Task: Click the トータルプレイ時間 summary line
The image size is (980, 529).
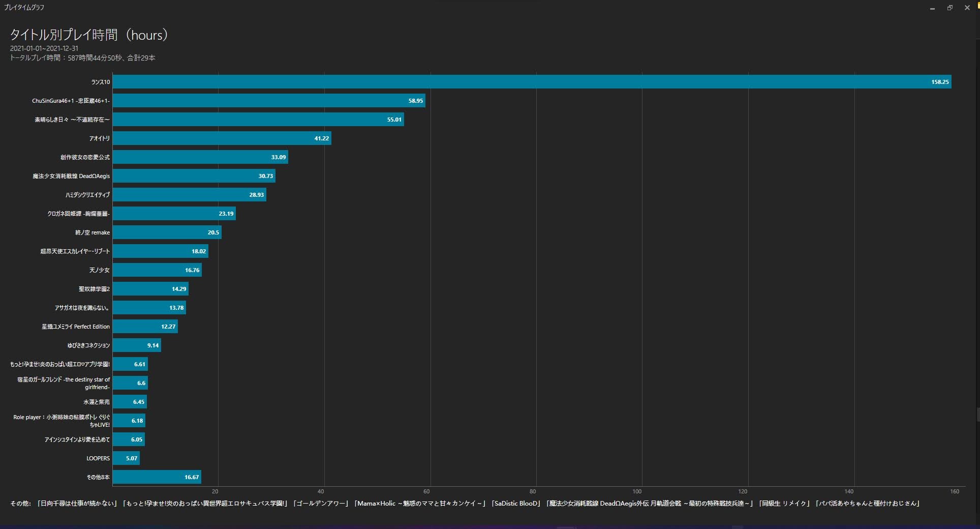Action: [x=82, y=58]
